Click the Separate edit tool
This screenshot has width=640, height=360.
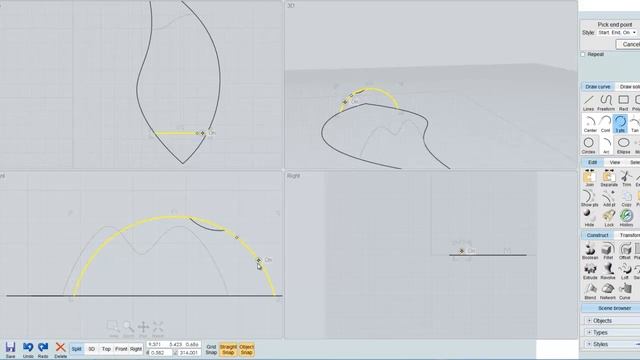pyautogui.click(x=609, y=178)
